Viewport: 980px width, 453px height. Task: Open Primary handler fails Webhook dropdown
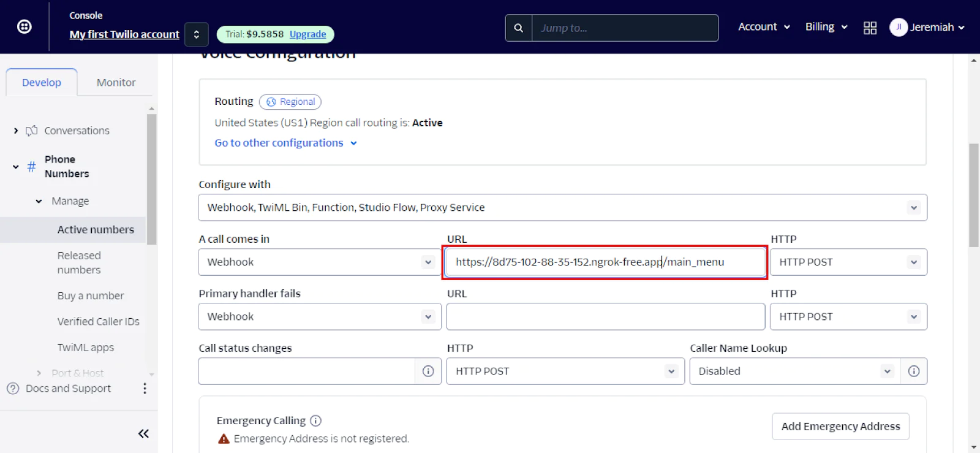(320, 316)
